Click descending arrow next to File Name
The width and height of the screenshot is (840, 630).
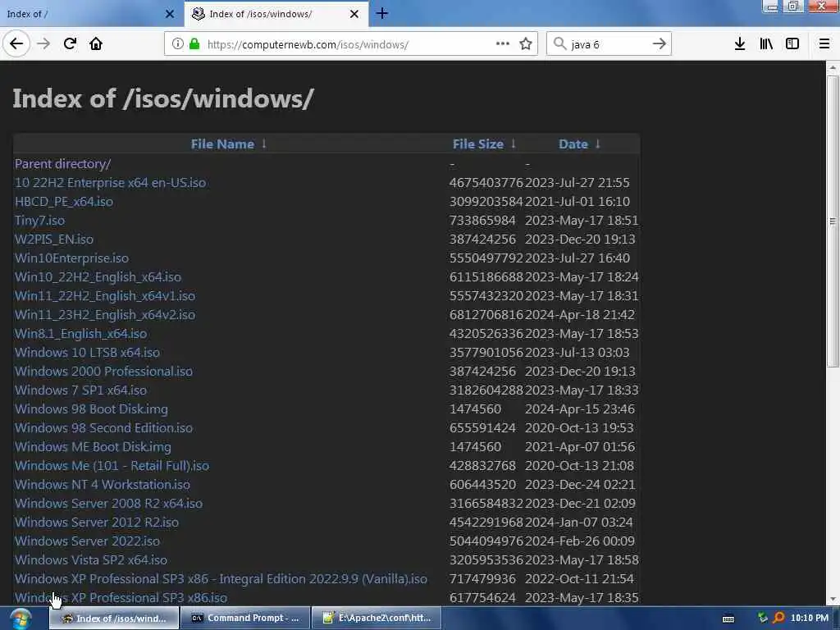[x=264, y=144]
